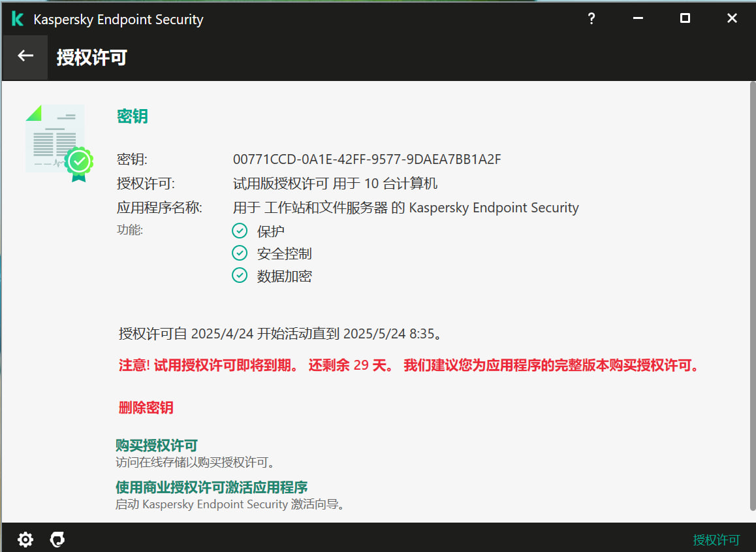This screenshot has height=552, width=756.
Task: Open settings via the gear icon
Action: pyautogui.click(x=25, y=540)
